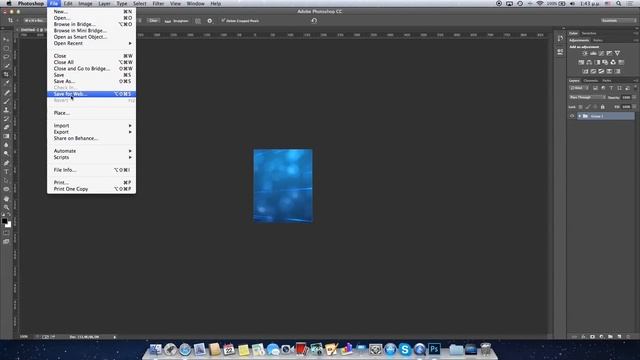Click the lock all icon in Layers

coord(602,107)
